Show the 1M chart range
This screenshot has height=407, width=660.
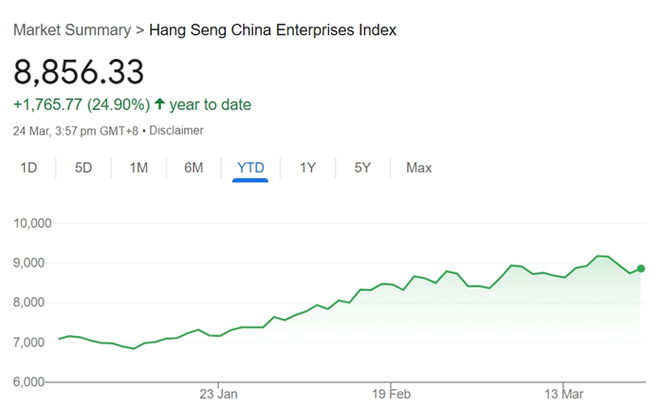point(139,168)
